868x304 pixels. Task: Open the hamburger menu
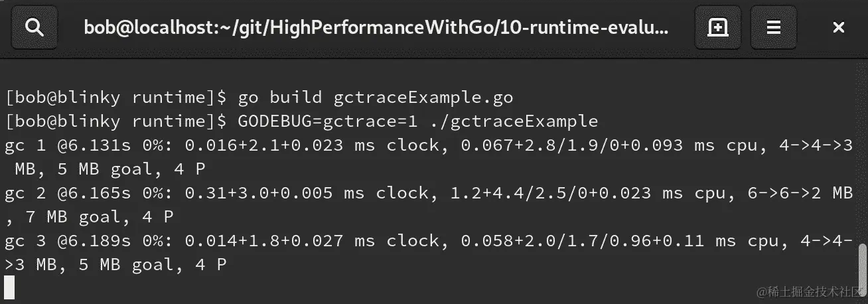773,27
